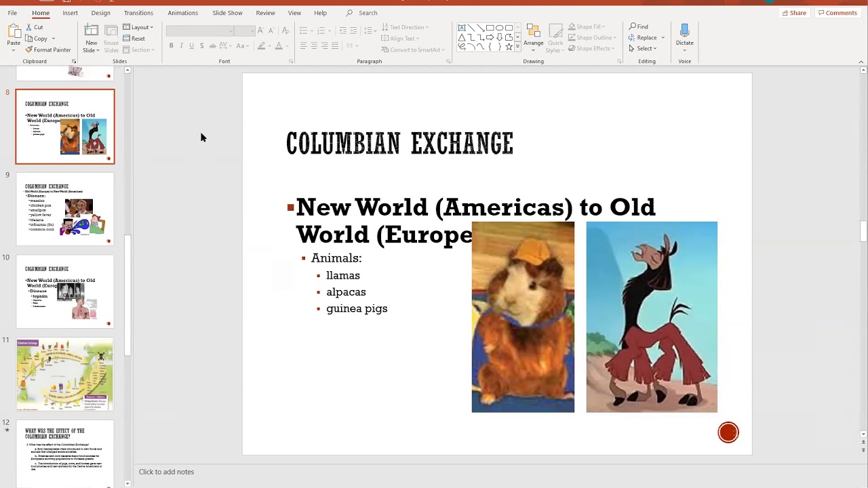Open the Change Case Aa dropdown

pyautogui.click(x=241, y=45)
